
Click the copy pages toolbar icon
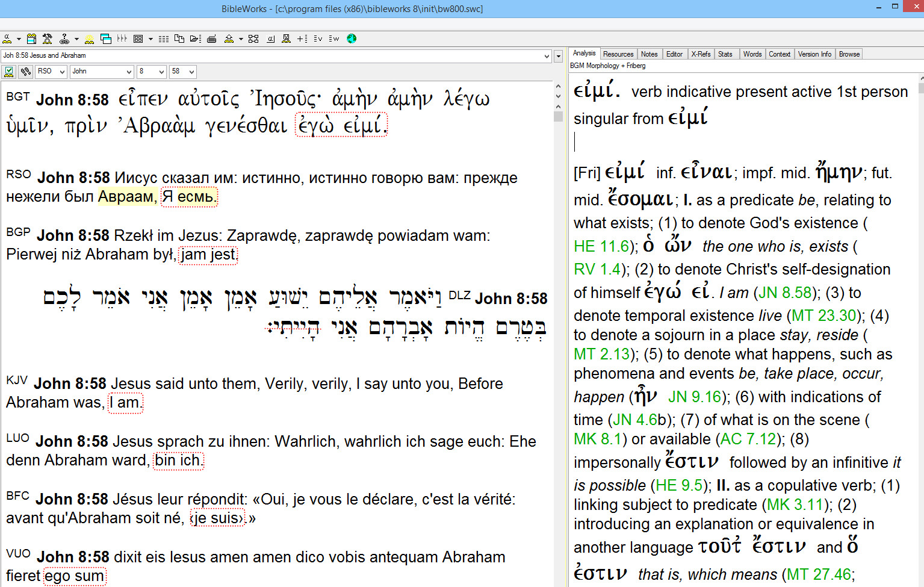click(x=179, y=39)
